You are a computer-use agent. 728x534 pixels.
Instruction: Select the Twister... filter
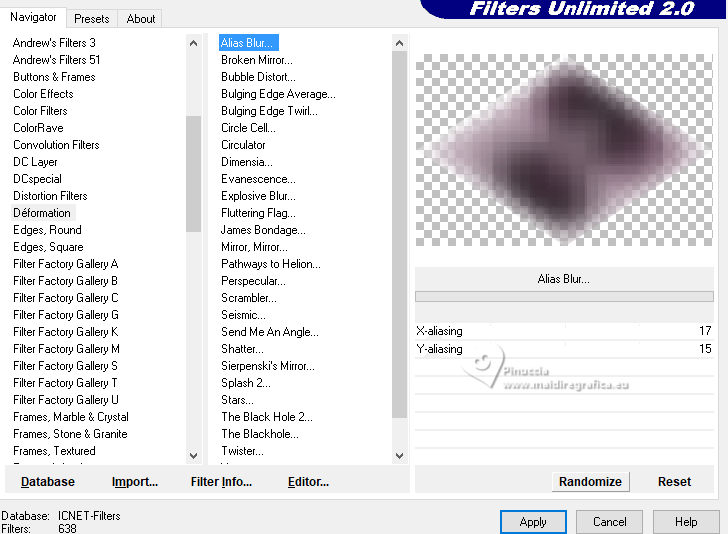[242, 451]
